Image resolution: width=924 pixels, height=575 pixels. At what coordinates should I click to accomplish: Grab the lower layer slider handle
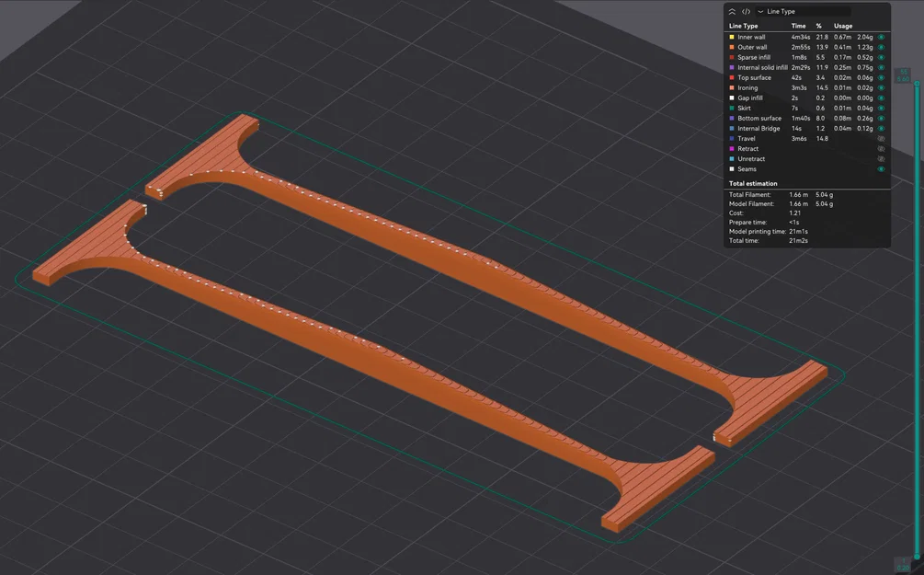click(917, 556)
